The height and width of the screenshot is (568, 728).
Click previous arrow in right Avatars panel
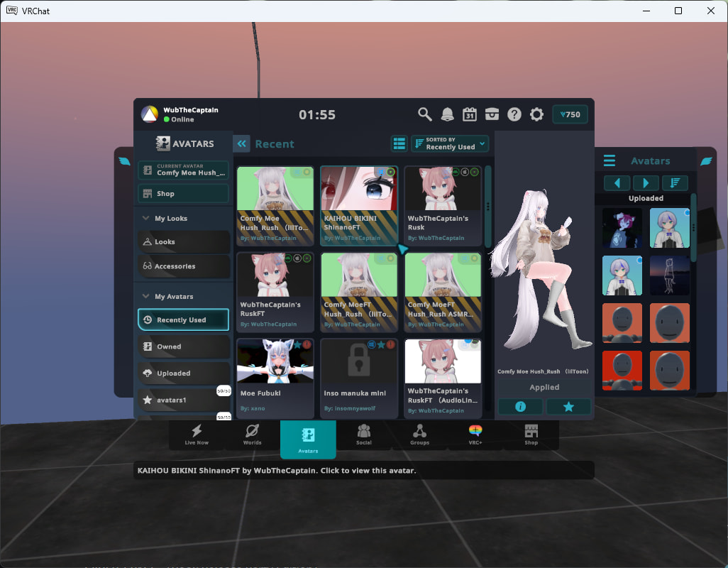click(x=617, y=183)
